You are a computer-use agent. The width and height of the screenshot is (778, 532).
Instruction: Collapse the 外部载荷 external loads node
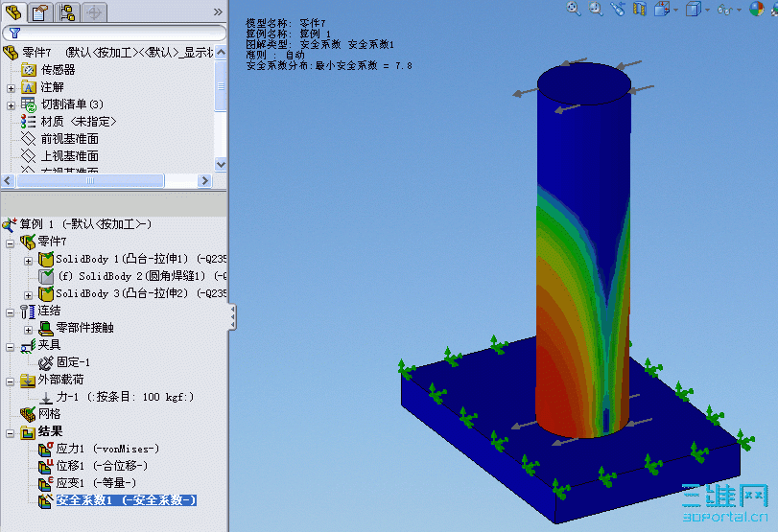pos(10,382)
